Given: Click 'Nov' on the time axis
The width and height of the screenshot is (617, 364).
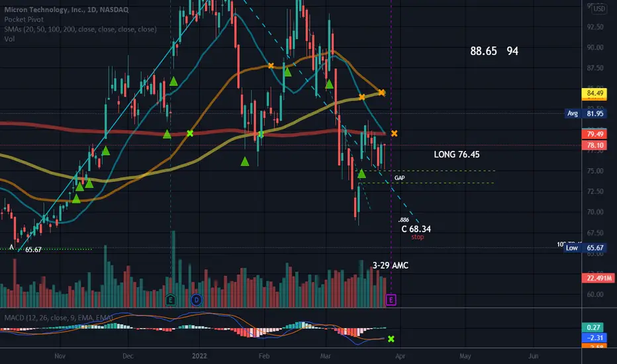Looking at the screenshot, I should click(60, 356).
